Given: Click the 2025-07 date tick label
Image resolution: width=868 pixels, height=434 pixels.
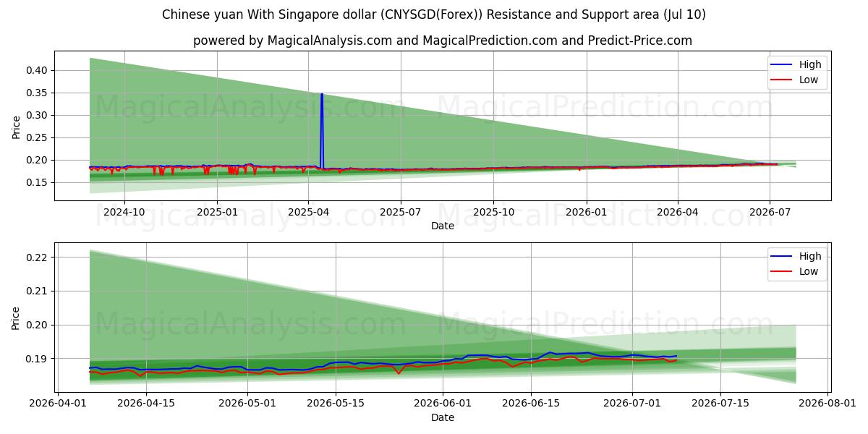Looking at the screenshot, I should pyautogui.click(x=400, y=212).
